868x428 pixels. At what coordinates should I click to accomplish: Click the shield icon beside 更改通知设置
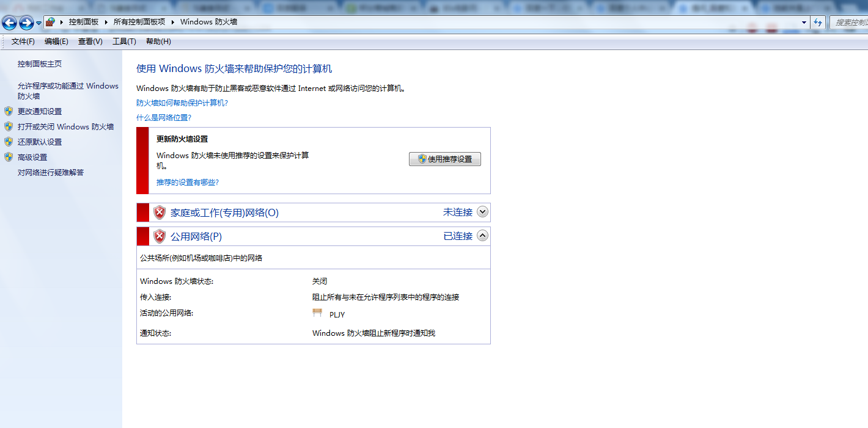coord(9,111)
